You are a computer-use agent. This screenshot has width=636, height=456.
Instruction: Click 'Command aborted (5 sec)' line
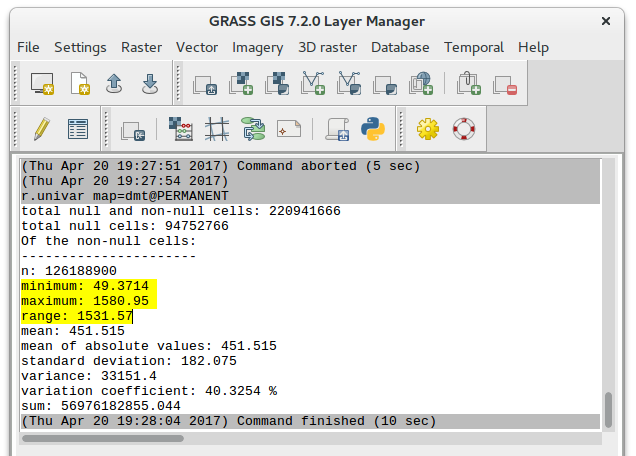tap(221, 166)
